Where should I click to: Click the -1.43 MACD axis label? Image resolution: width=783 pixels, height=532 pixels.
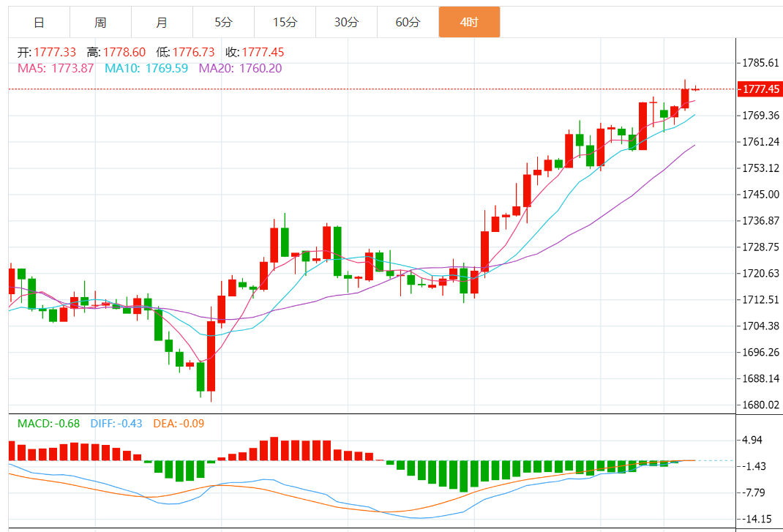(754, 466)
